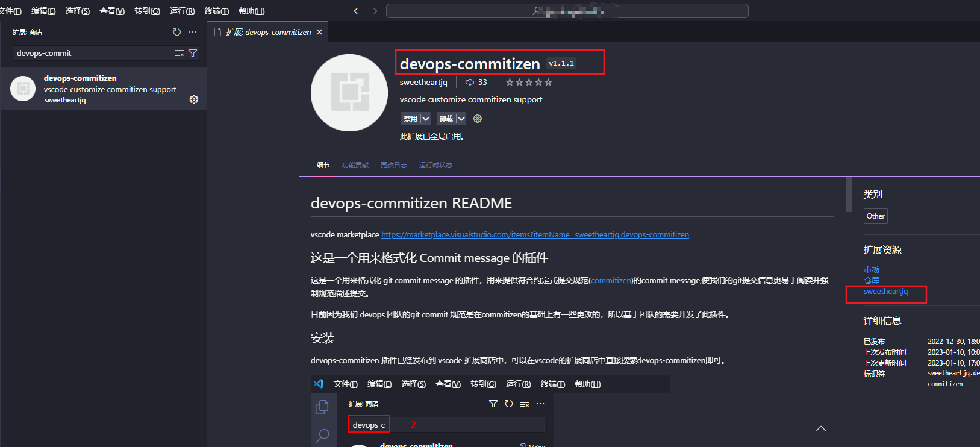Open the extensions view more actions menu

[x=193, y=32]
